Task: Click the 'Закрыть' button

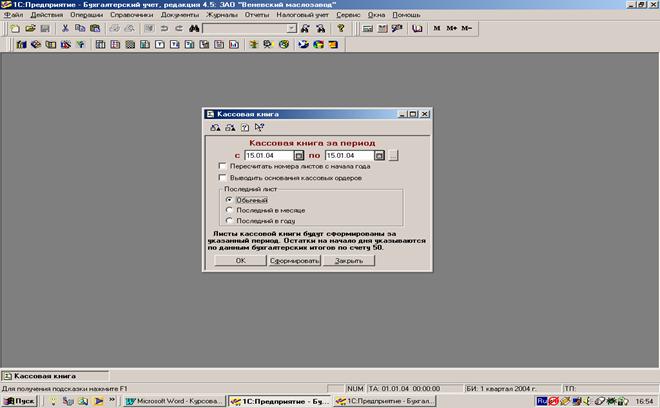Action: click(348, 260)
